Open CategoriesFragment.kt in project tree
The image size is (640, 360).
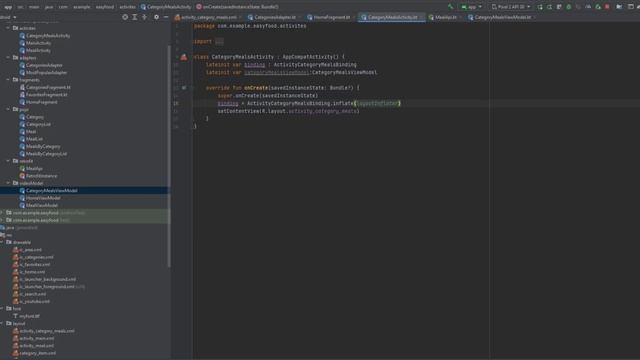tap(45, 87)
